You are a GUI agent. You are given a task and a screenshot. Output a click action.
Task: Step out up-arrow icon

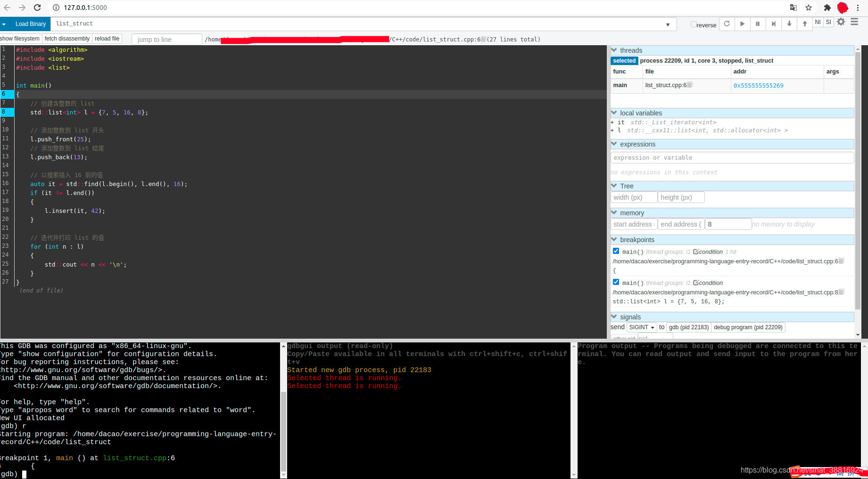[805, 24]
